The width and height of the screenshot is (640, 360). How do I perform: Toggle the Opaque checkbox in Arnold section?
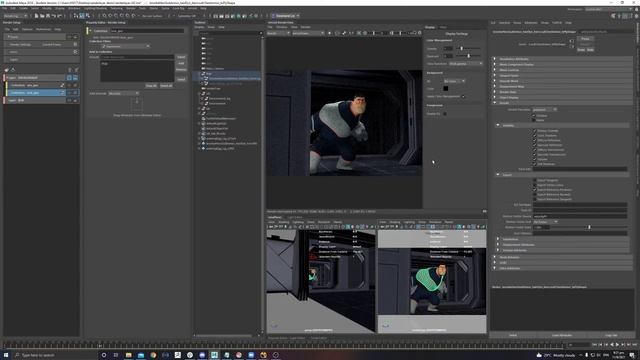tap(534, 116)
